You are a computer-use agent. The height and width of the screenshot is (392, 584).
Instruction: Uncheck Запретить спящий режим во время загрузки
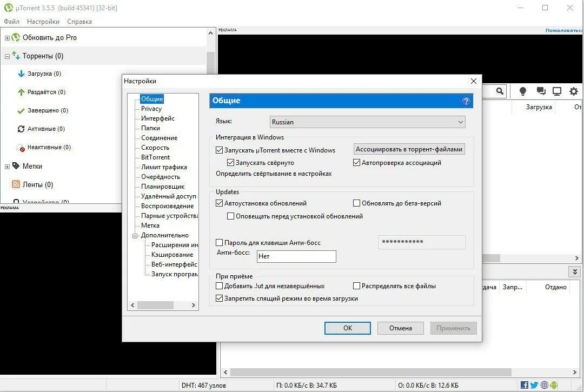click(x=220, y=298)
